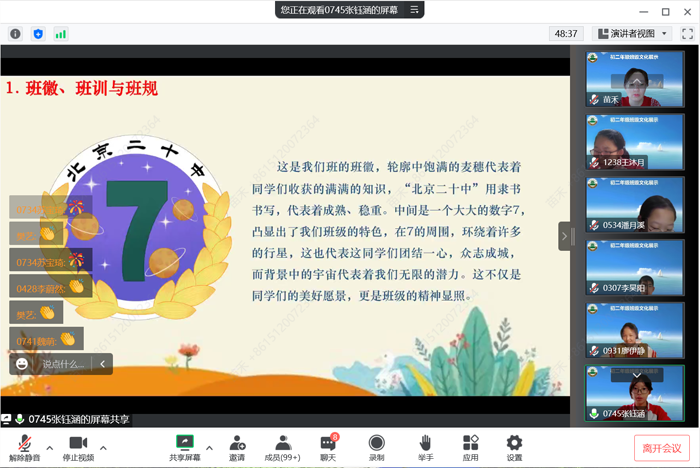
Task: Page up the participant video strip
Action: (637, 81)
